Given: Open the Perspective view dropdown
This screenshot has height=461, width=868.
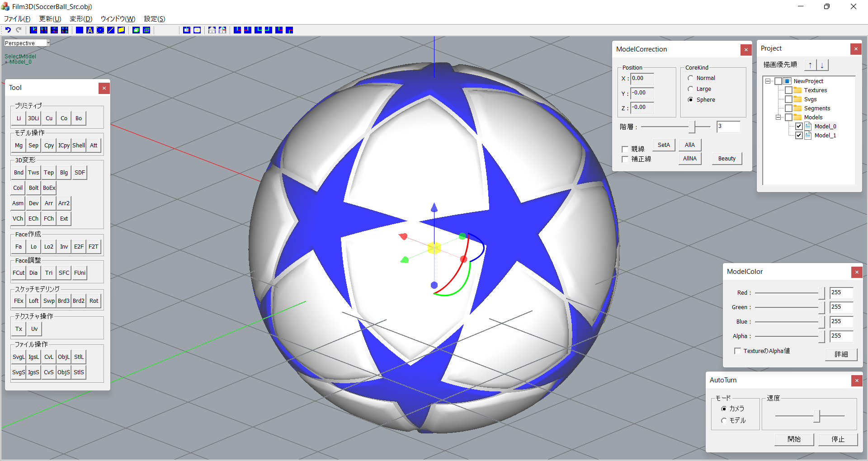Looking at the screenshot, I should pyautogui.click(x=48, y=43).
